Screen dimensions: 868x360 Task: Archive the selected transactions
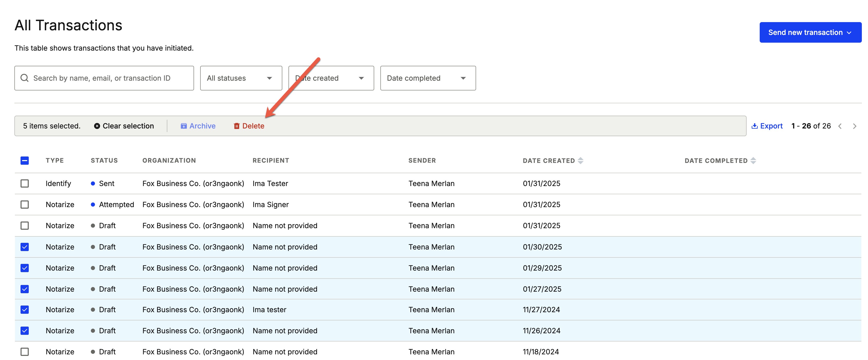point(198,126)
